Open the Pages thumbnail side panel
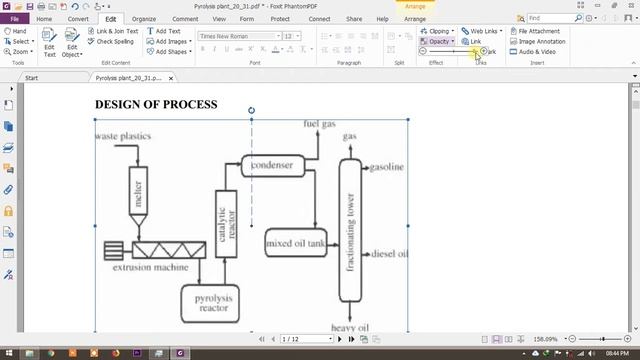 pos(8,127)
